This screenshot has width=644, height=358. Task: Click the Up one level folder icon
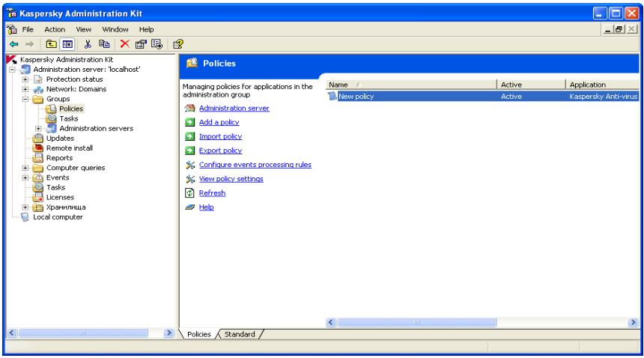[x=52, y=44]
